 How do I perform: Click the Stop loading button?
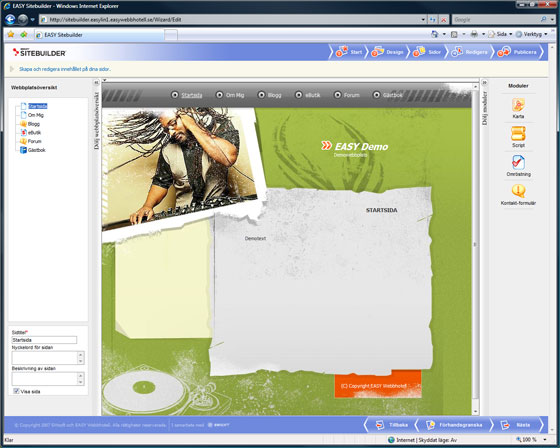tap(444, 20)
